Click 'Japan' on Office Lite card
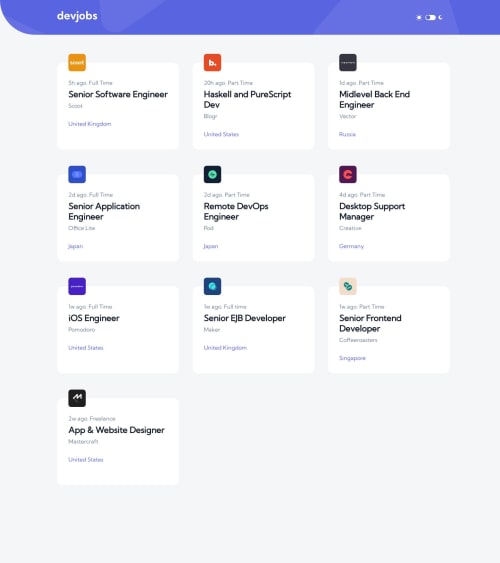Viewport: 500px width, 563px height. tap(75, 246)
